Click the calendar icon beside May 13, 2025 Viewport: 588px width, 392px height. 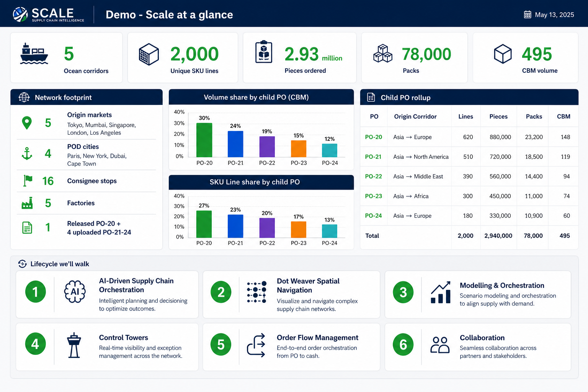[x=528, y=15]
